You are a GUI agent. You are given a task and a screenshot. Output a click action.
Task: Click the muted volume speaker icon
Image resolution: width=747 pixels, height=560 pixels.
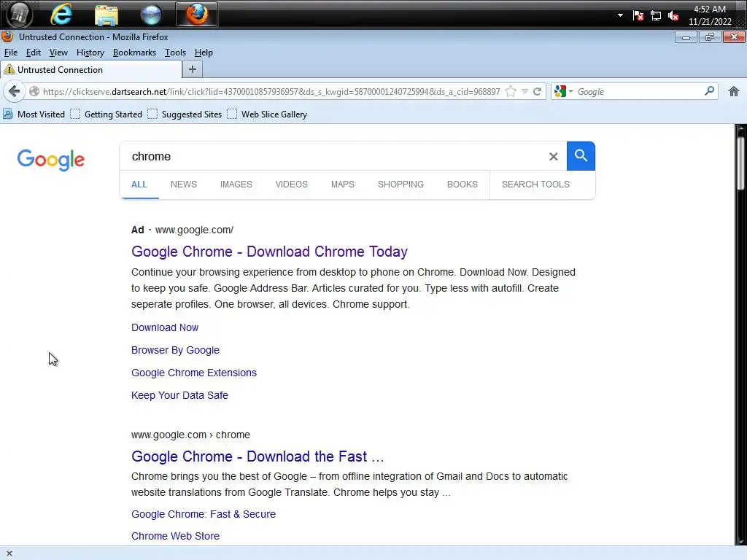tap(673, 16)
